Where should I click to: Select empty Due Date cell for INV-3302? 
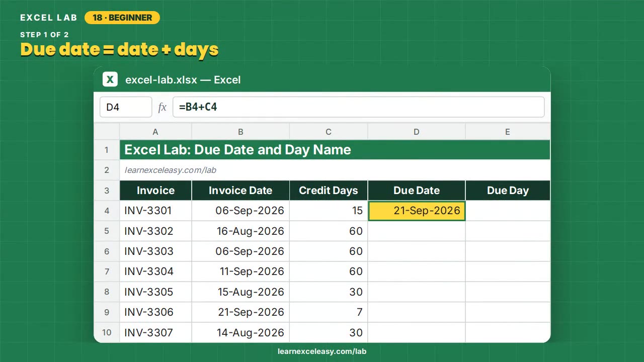pyautogui.click(x=417, y=231)
